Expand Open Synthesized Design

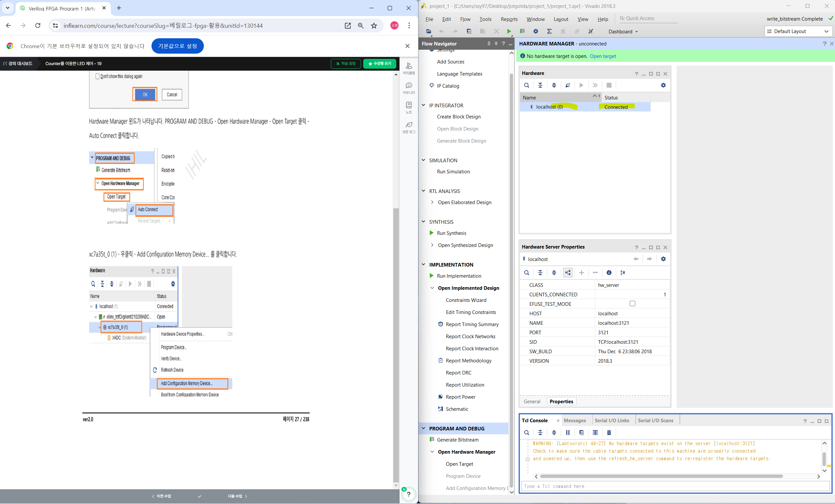[x=432, y=245]
